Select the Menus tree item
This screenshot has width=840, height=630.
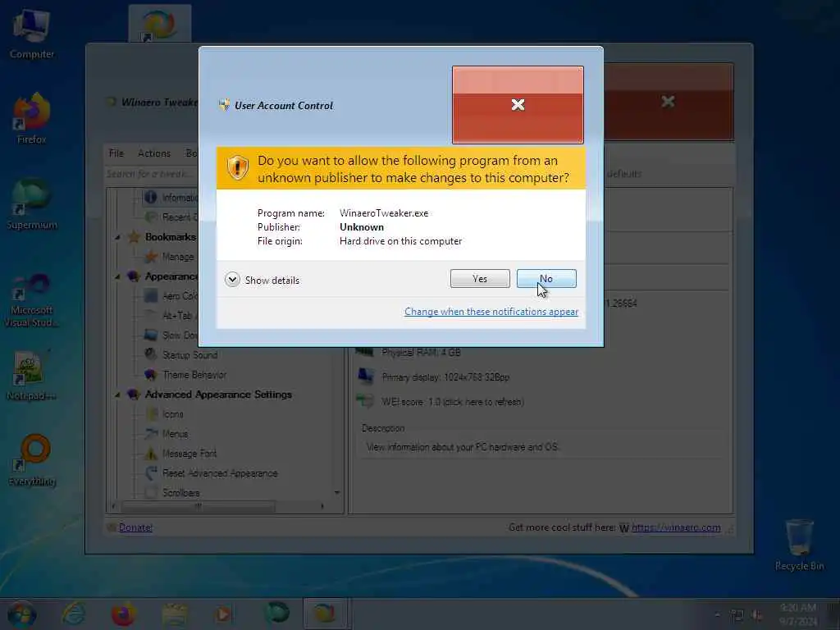pos(176,434)
